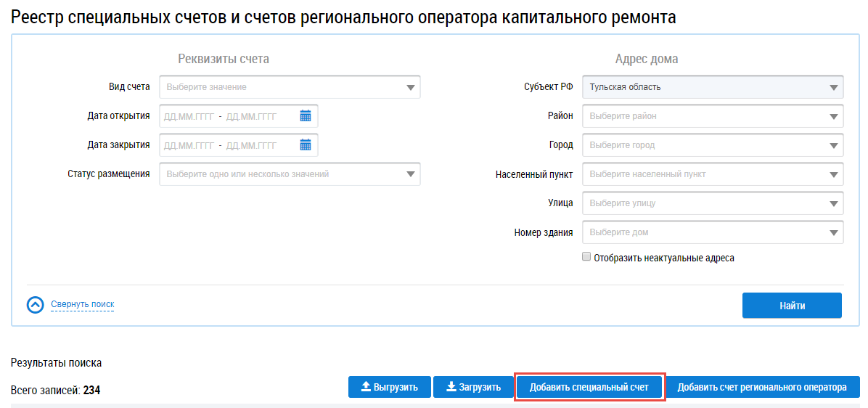This screenshot has height=408, width=868.
Task: Open calendar for Дата закрытия field
Action: tap(306, 145)
